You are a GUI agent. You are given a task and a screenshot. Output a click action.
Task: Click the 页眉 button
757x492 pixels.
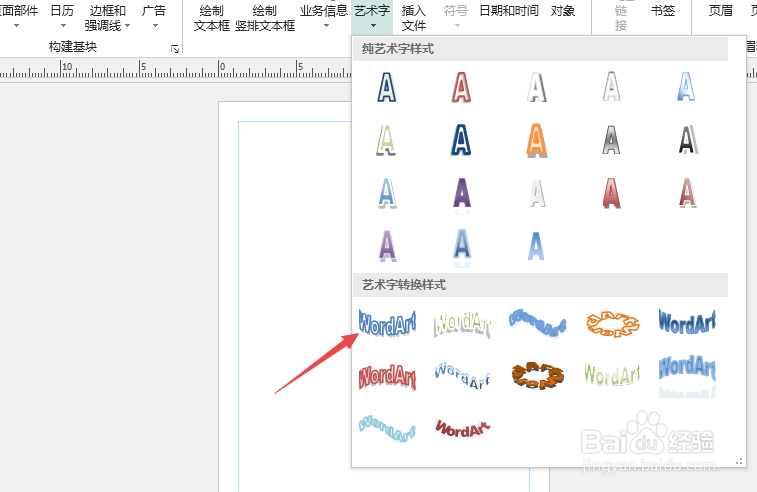[x=720, y=11]
